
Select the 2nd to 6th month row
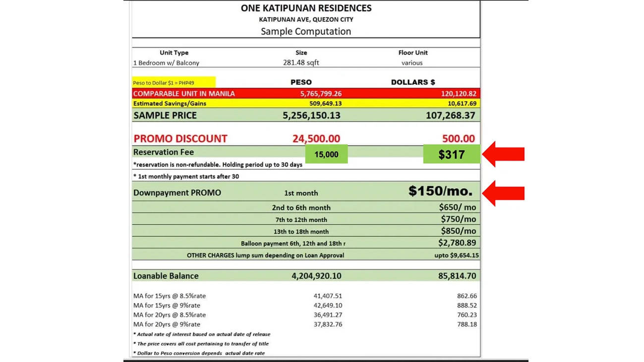pos(306,207)
